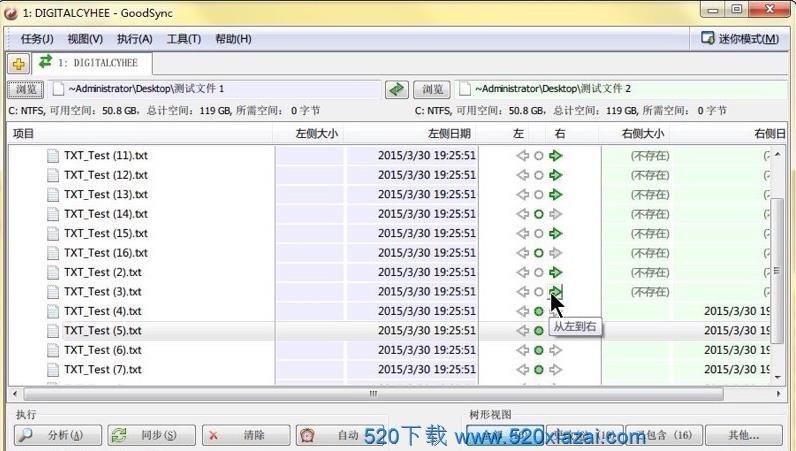Click the file icon of TXT_Test (11).txt
Image resolution: width=796 pixels, height=451 pixels.
53,156
